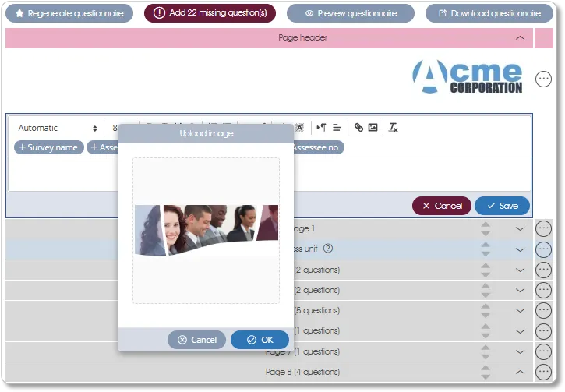Viewport: 565px width, 392px height.
Task: Confirm image upload with OK
Action: (260, 340)
